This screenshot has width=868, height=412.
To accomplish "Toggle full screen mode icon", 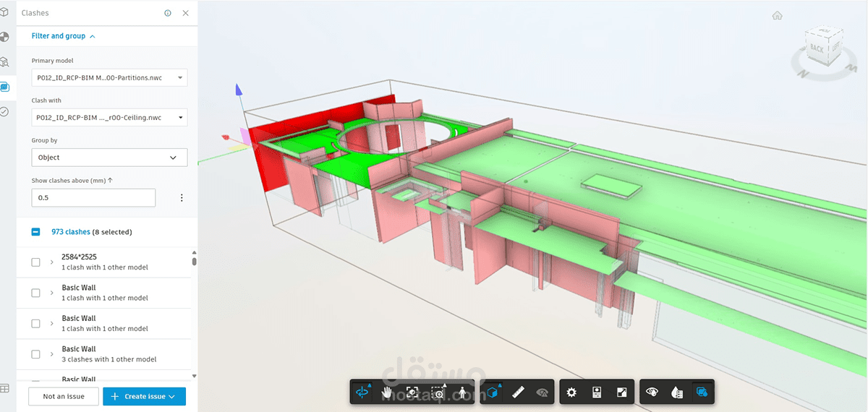I will click(621, 392).
